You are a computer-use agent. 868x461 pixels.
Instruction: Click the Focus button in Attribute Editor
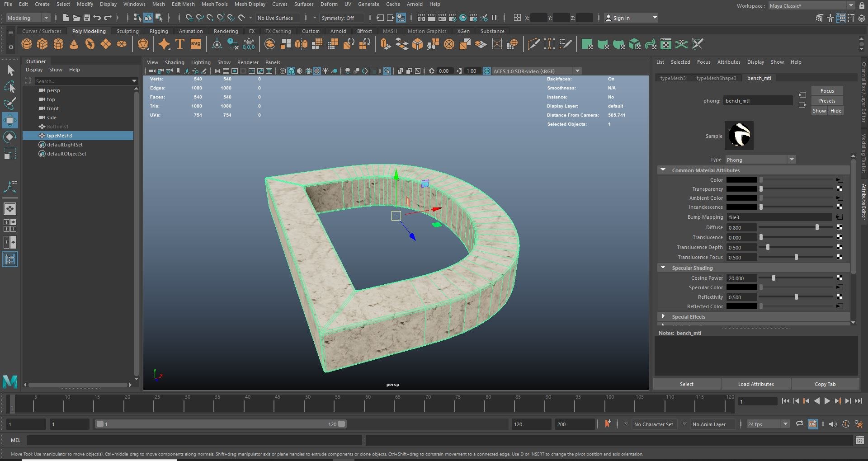827,91
